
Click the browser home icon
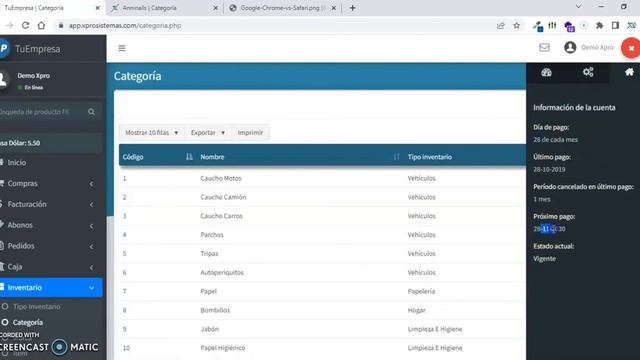[x=41, y=25]
